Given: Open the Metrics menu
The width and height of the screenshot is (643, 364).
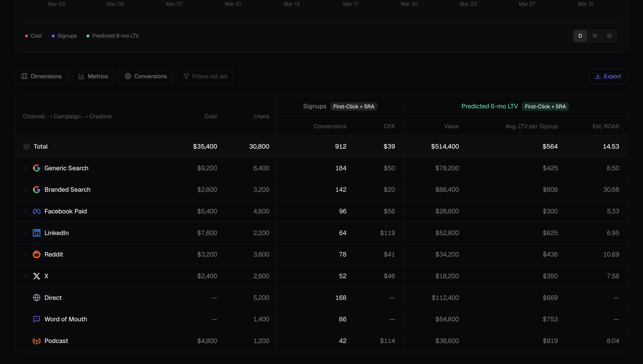Looking at the screenshot, I should point(93,76).
